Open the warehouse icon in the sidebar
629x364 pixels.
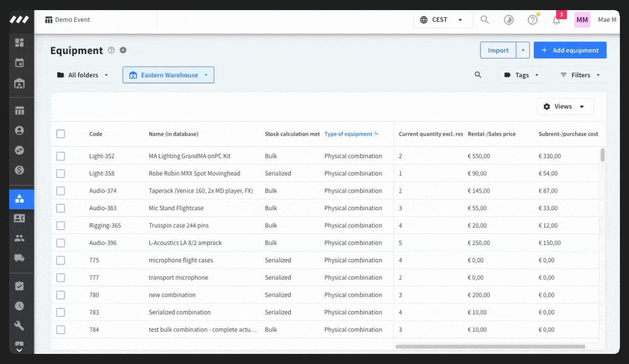click(x=19, y=83)
